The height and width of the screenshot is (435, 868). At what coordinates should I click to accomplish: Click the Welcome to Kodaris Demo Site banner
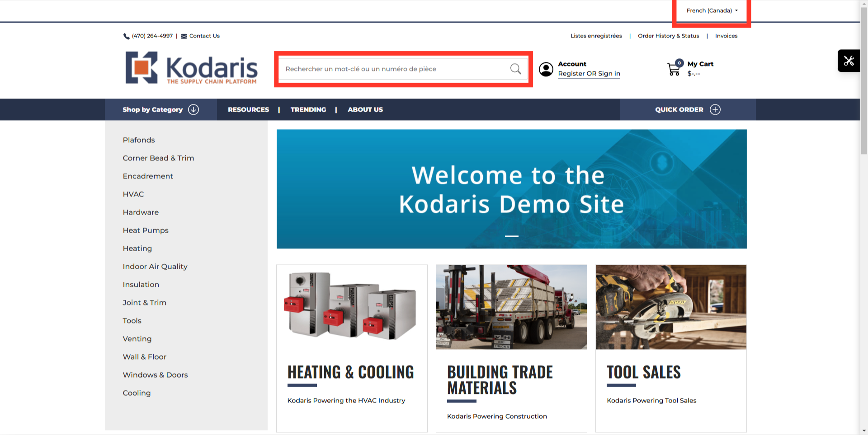(x=511, y=189)
